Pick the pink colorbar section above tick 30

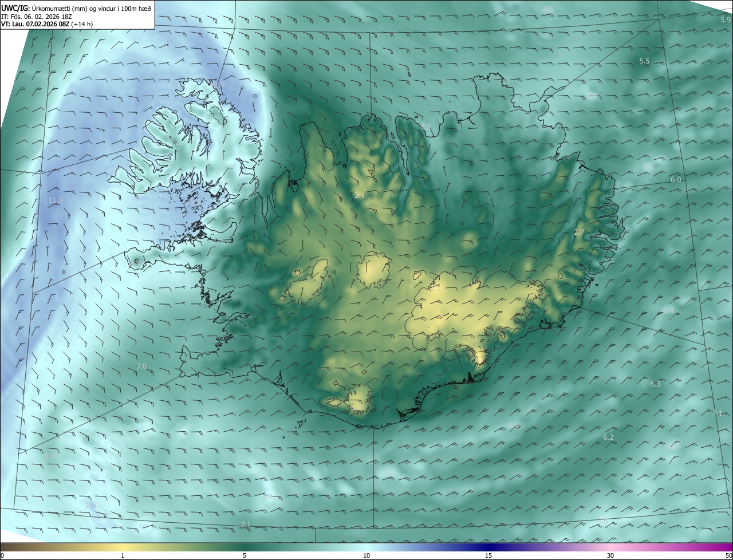610,547
